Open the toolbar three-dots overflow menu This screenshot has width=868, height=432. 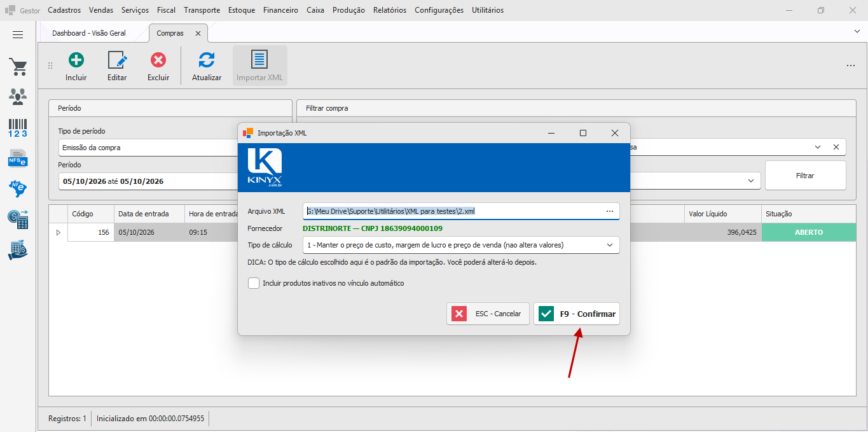point(850,66)
